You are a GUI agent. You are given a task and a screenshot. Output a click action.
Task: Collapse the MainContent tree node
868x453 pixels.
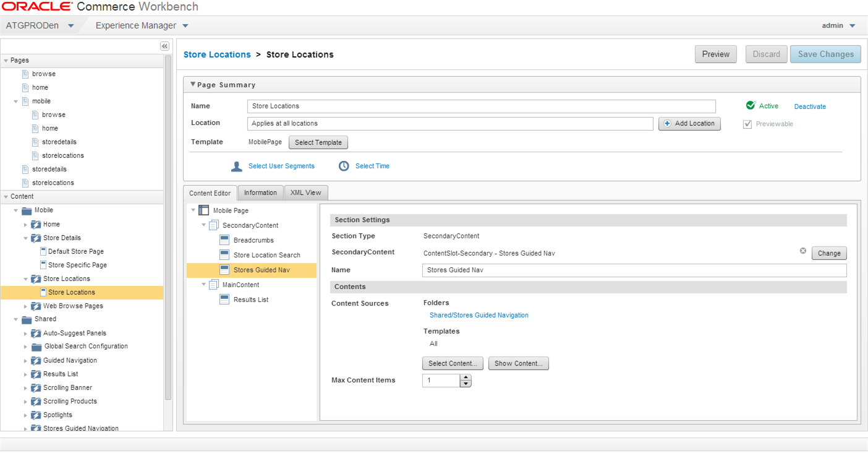204,285
